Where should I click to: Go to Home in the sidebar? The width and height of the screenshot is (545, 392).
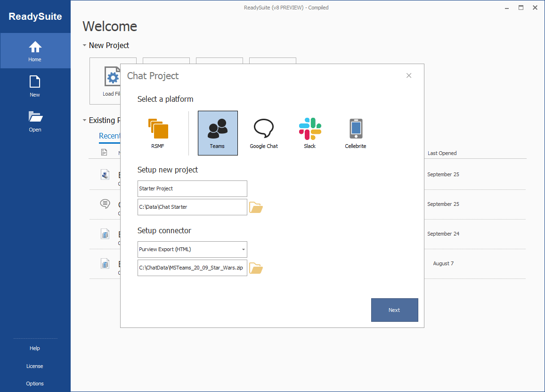pos(35,51)
